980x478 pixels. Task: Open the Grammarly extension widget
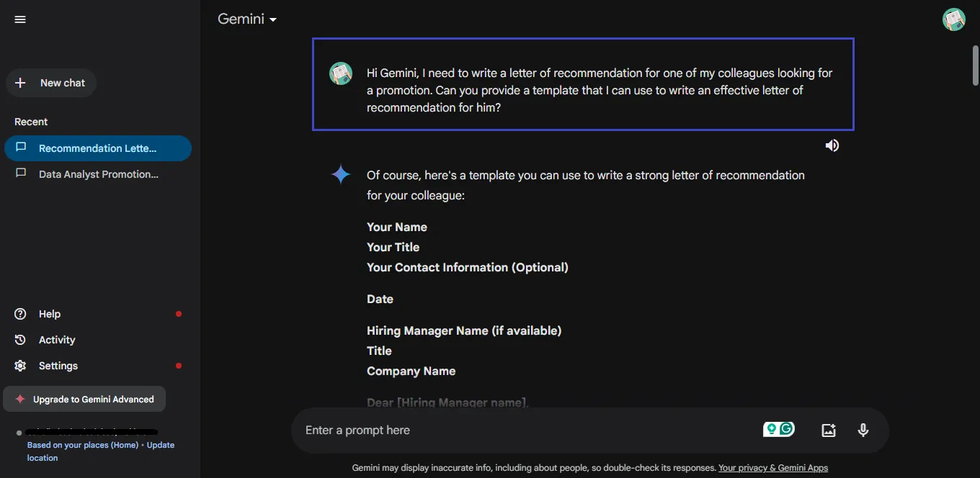[778, 428]
